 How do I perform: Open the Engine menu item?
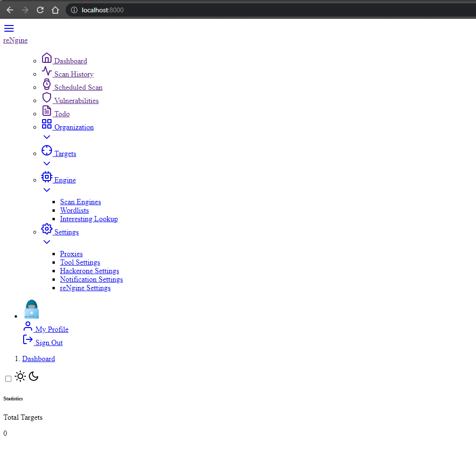[65, 180]
